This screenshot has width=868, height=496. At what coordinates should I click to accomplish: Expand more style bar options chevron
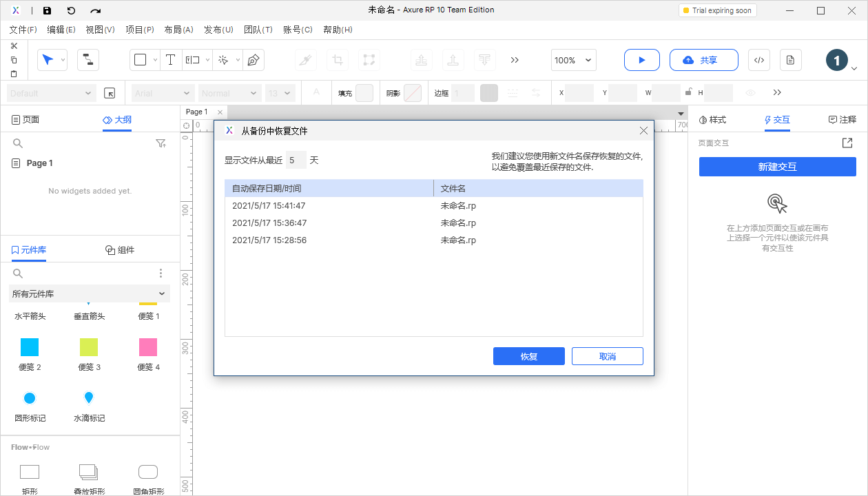point(777,92)
